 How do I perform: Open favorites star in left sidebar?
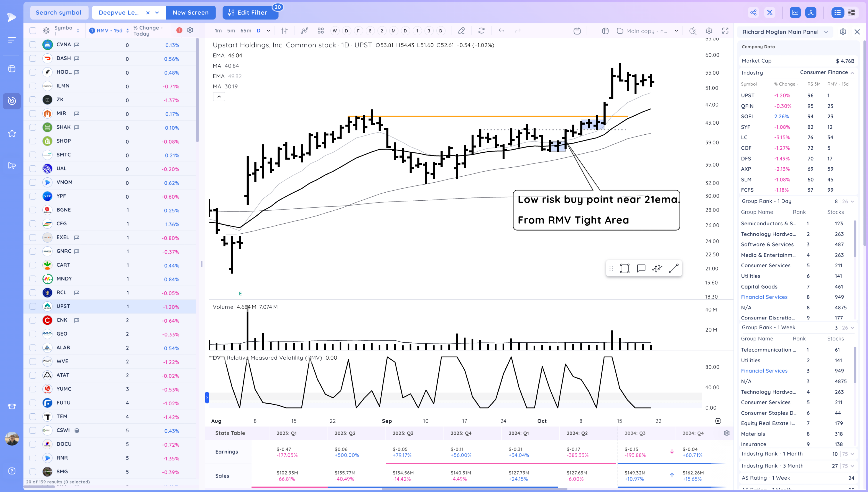(12, 134)
